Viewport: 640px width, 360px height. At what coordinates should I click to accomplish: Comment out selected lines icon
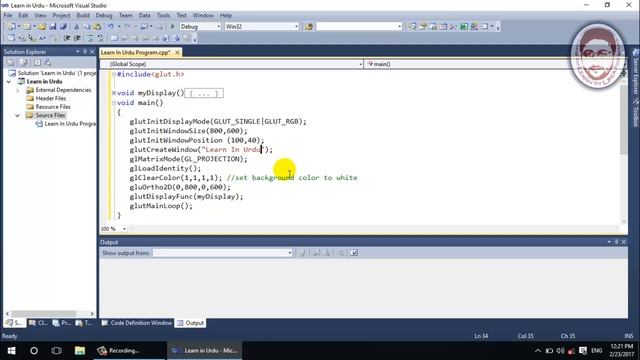pos(89,38)
